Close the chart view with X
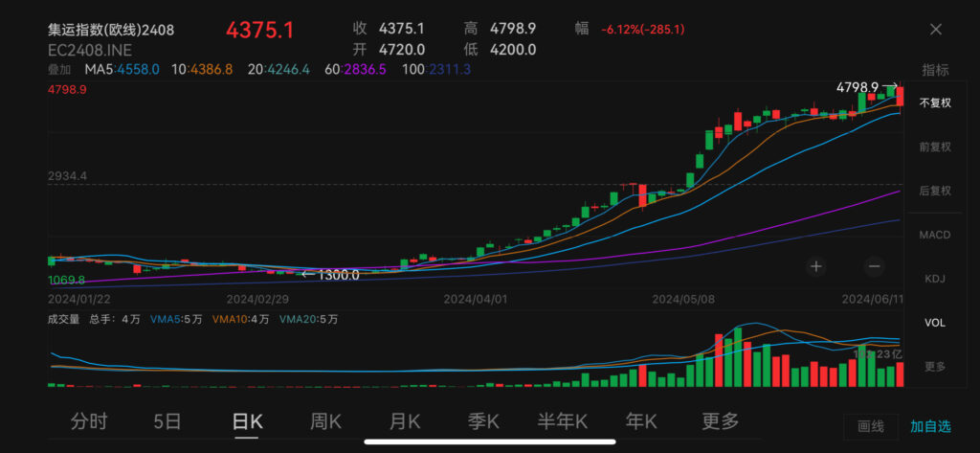This screenshot has height=453, width=980. tap(936, 29)
